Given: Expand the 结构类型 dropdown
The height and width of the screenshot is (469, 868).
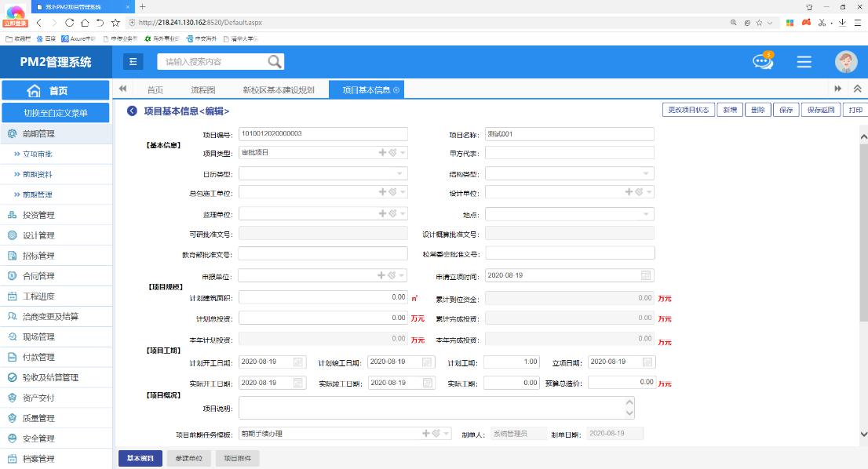Looking at the screenshot, I should point(647,173).
